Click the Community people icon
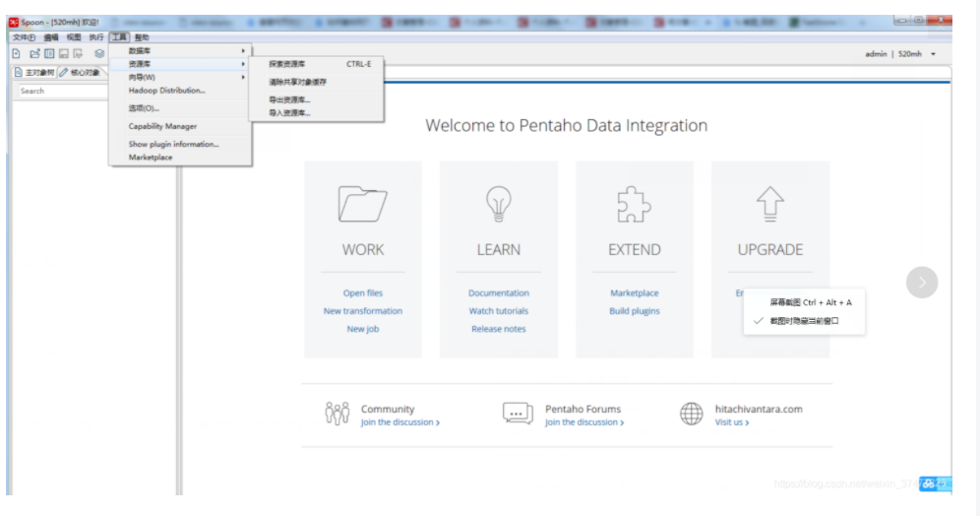This screenshot has width=980, height=516. (x=337, y=414)
